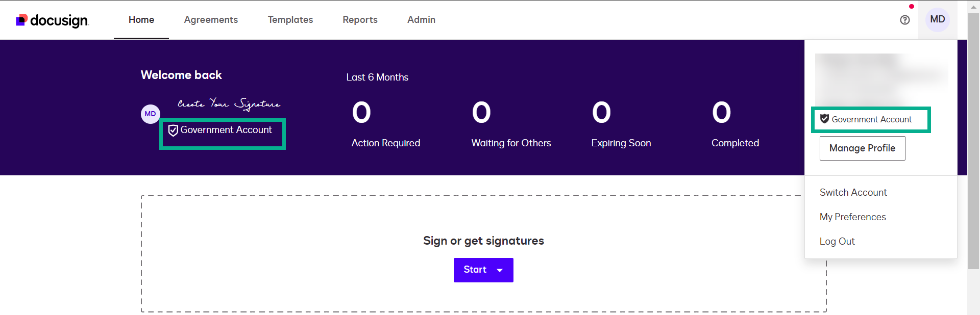Click the Docusign logo

click(x=52, y=20)
